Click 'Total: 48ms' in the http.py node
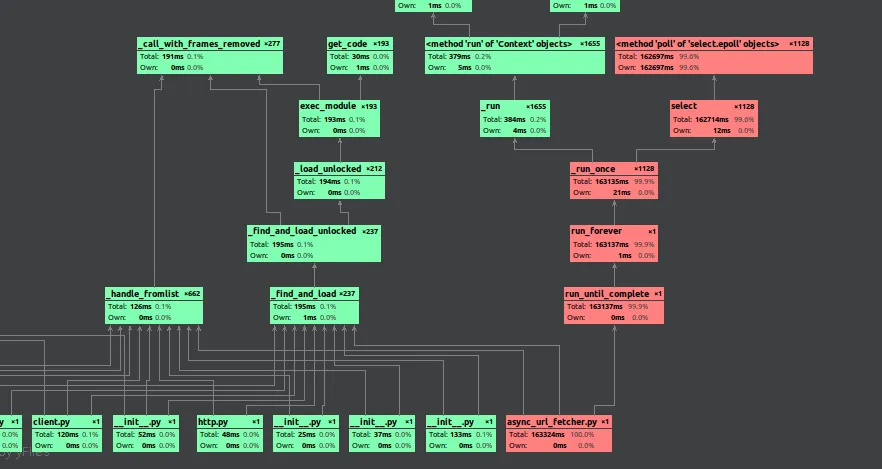The height and width of the screenshot is (469, 882). tap(218, 435)
